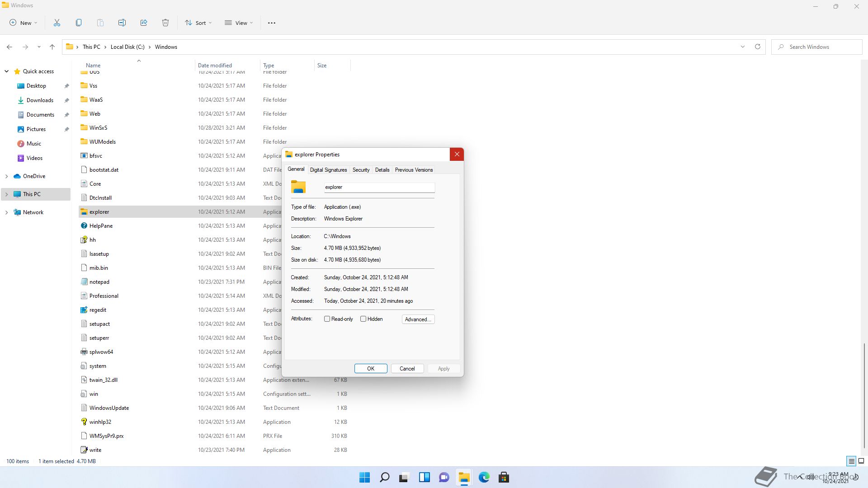The height and width of the screenshot is (488, 868).
Task: Open the See more ellipsis menu
Action: coord(272,23)
